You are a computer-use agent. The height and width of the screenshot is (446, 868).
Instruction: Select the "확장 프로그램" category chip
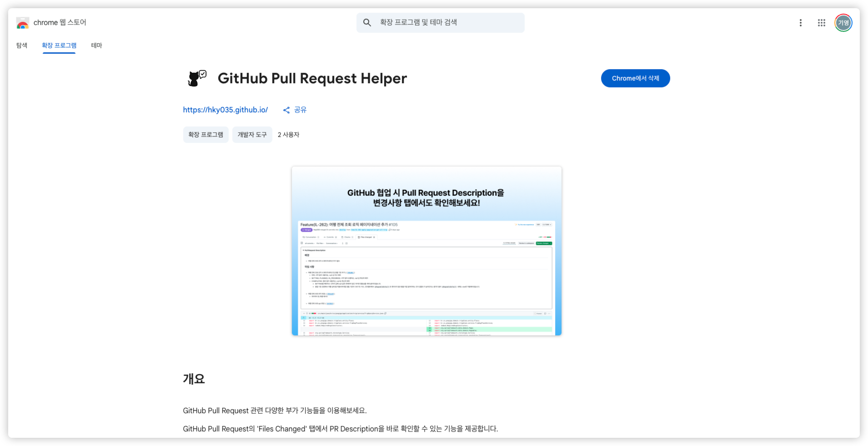tap(206, 135)
